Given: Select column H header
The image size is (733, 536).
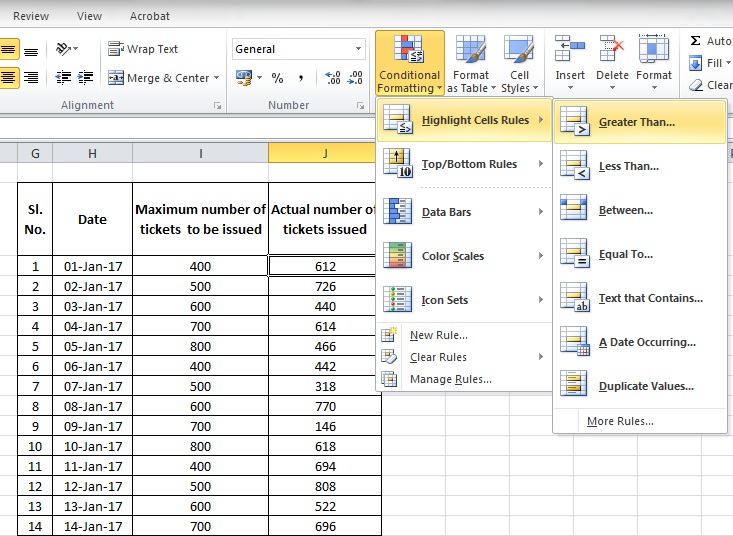Looking at the screenshot, I should [93, 153].
